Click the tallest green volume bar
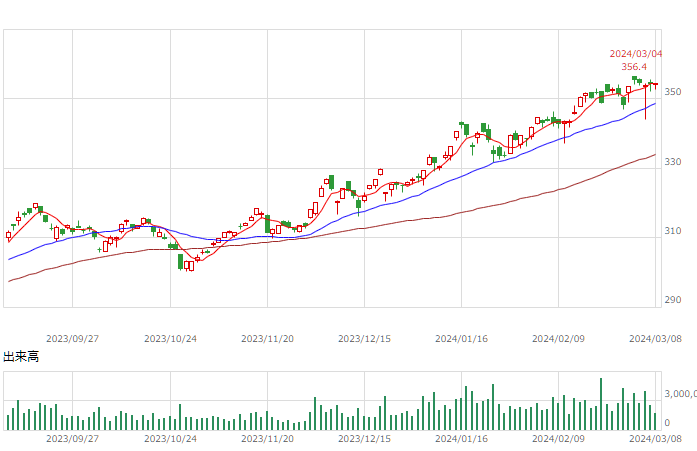697x451 pixels. [601, 404]
